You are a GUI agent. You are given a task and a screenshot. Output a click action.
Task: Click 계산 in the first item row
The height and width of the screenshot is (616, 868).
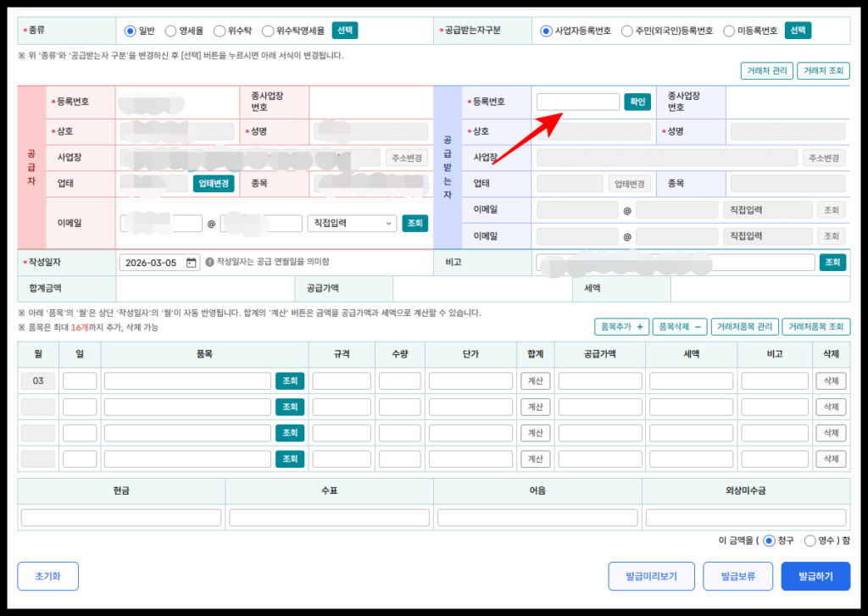click(536, 380)
